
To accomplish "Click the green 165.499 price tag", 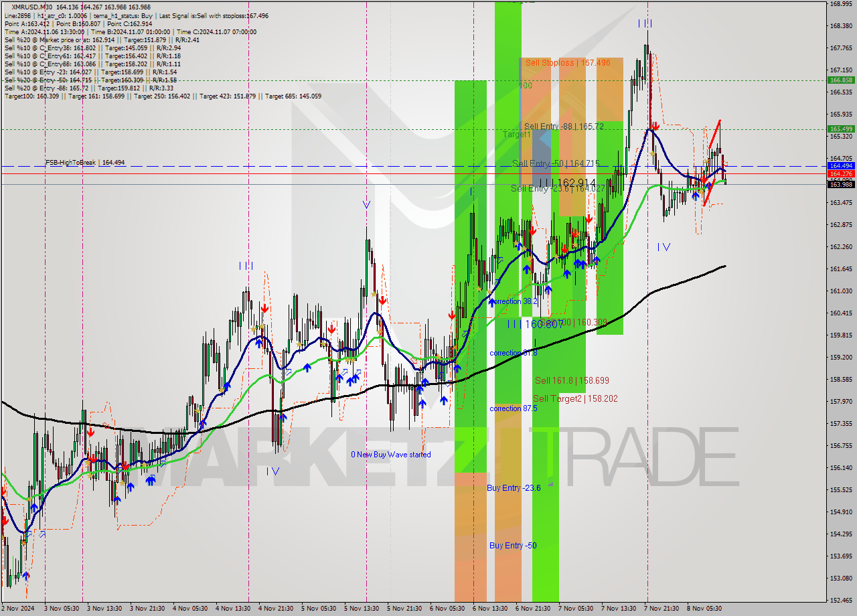I will (842, 129).
